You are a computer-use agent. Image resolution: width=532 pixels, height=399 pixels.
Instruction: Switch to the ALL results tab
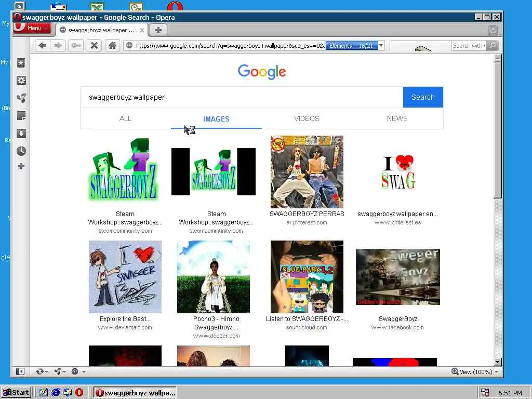[x=126, y=119]
